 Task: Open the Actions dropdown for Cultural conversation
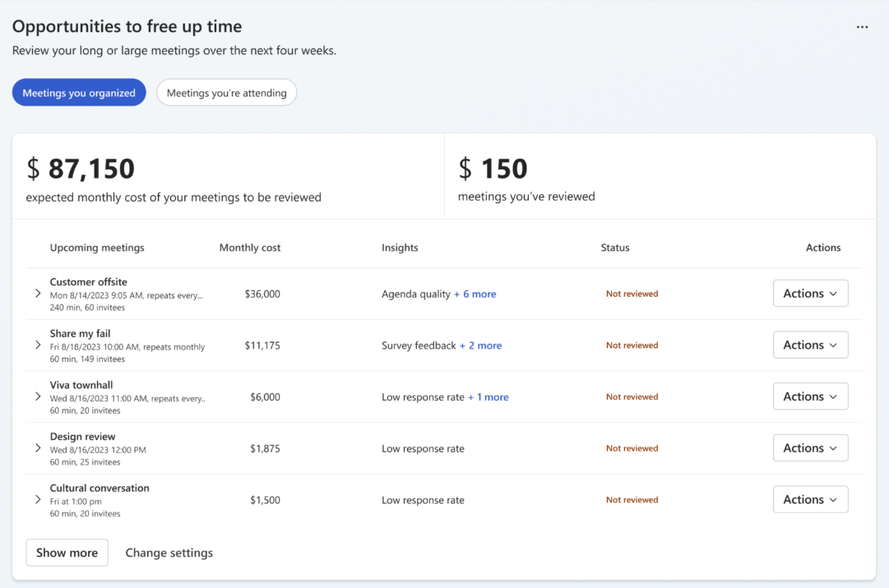810,499
